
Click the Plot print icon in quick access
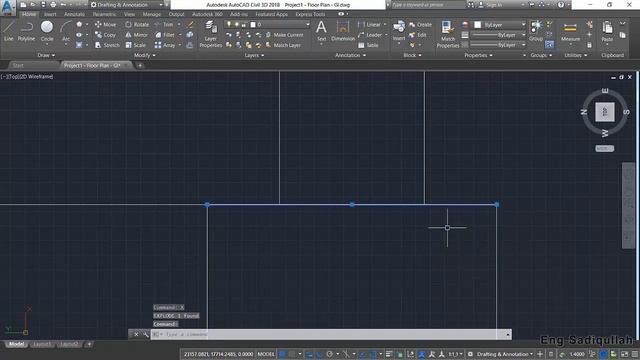click(53, 5)
